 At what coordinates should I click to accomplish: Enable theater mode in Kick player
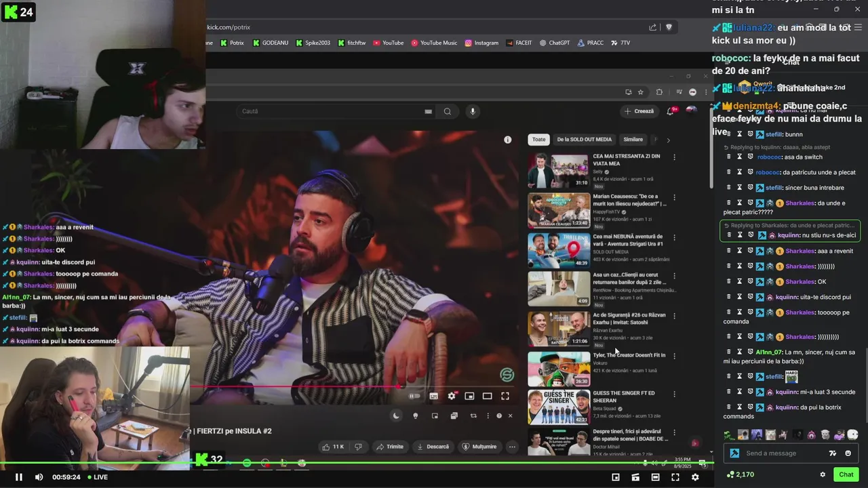(x=655, y=477)
